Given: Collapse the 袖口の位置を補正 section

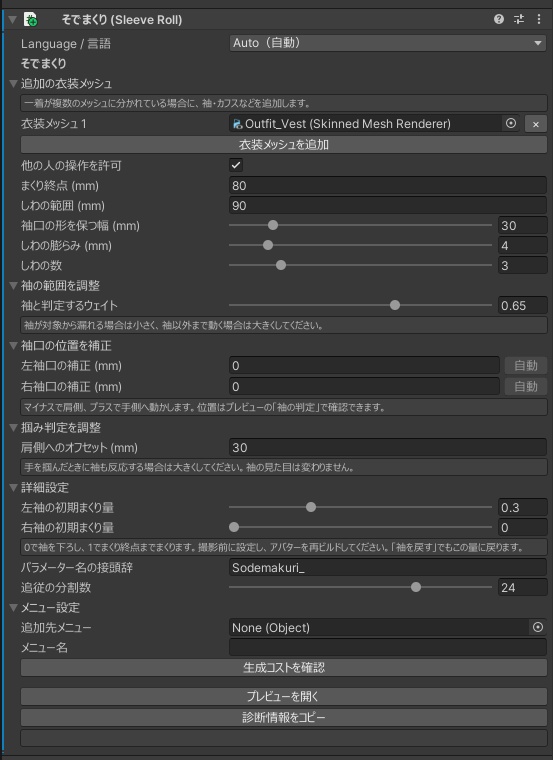Looking at the screenshot, I should (x=14, y=346).
